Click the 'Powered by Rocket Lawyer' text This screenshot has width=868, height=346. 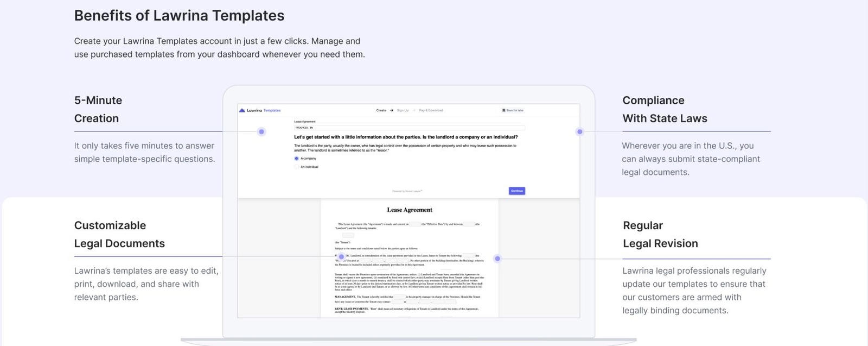tap(407, 191)
